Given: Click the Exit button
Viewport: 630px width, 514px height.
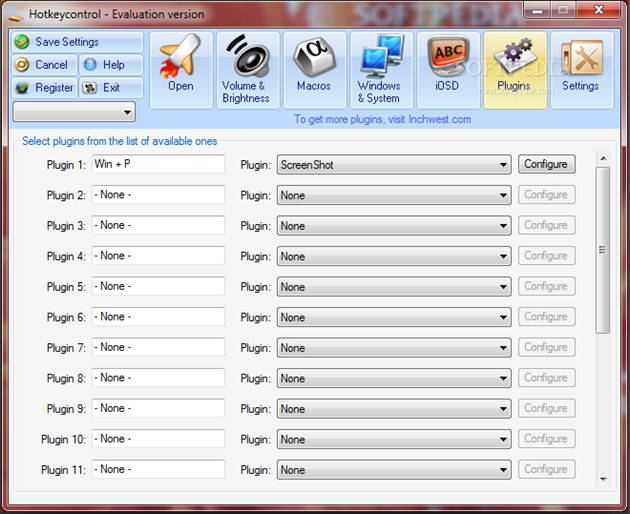Looking at the screenshot, I should (x=111, y=88).
